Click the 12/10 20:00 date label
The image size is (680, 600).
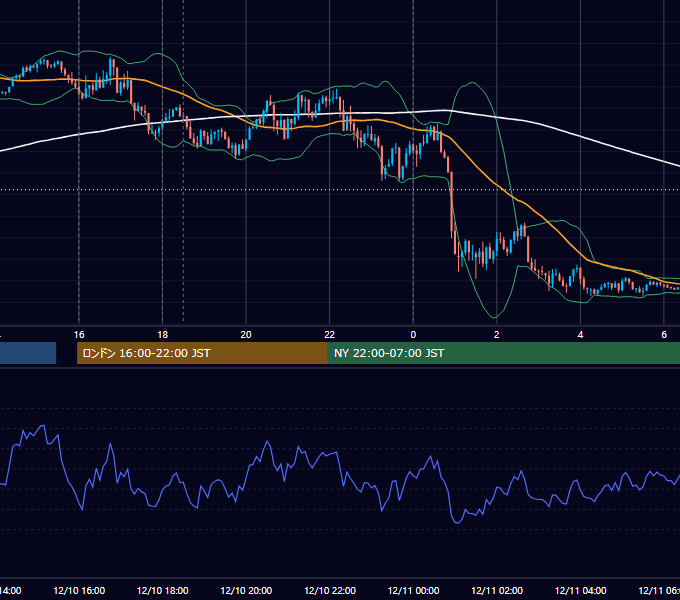[246, 591]
